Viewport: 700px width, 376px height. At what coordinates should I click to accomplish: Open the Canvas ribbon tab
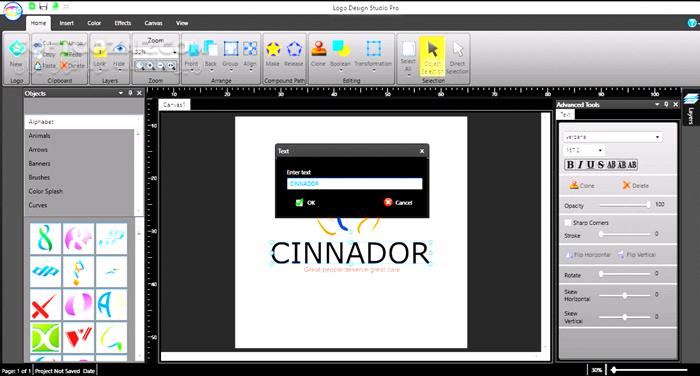153,23
